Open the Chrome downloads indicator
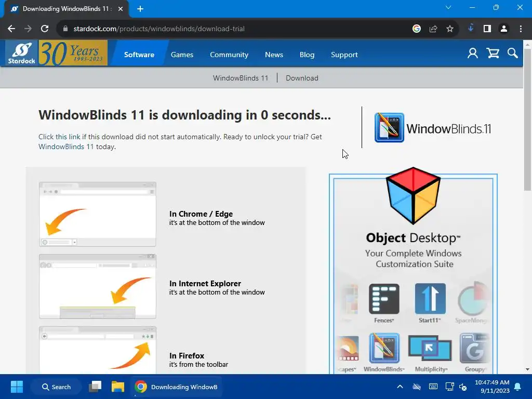The width and height of the screenshot is (532, 399). (471, 29)
